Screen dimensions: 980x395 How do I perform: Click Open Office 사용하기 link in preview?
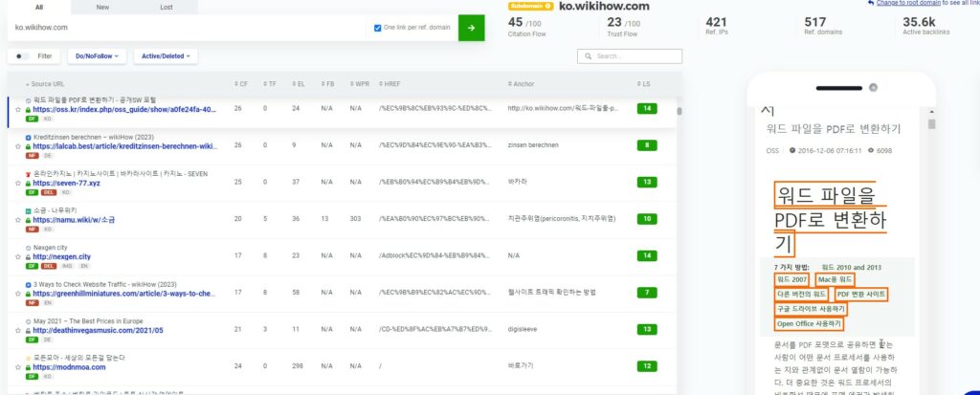pos(809,324)
